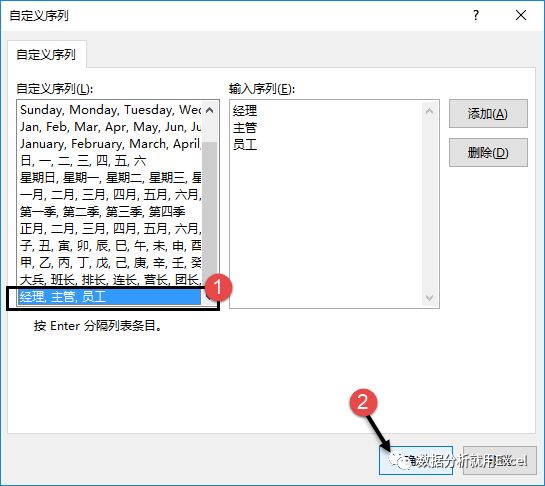Select the 自定义序列 tab
Image resolution: width=545 pixels, height=486 pixels.
(46, 55)
